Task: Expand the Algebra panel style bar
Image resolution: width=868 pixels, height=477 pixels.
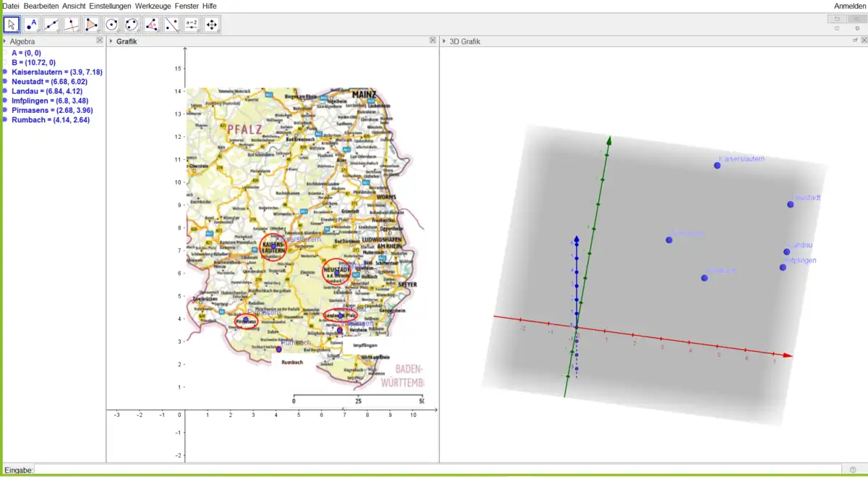Action: tap(4, 41)
